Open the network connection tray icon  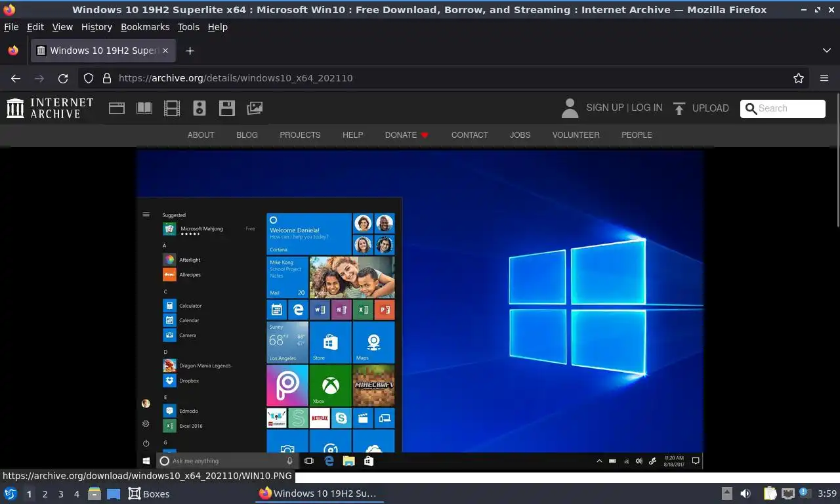point(787,493)
